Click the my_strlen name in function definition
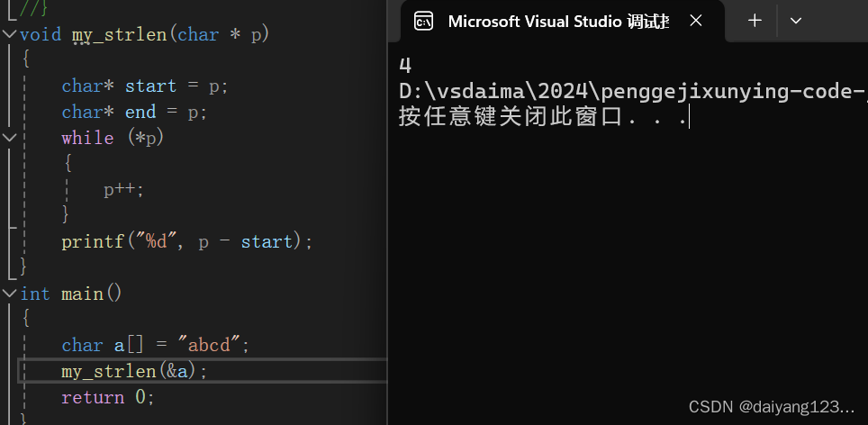 coord(119,34)
